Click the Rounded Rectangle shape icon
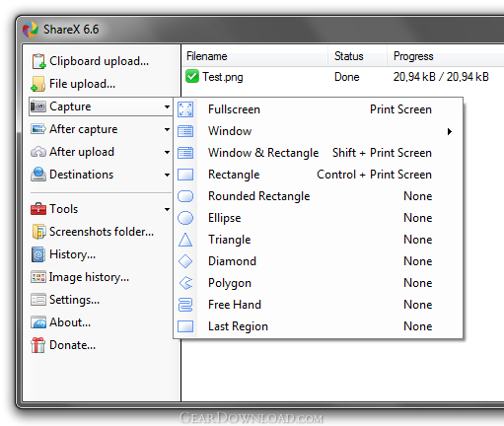The height and width of the screenshot is (426, 504). click(185, 196)
